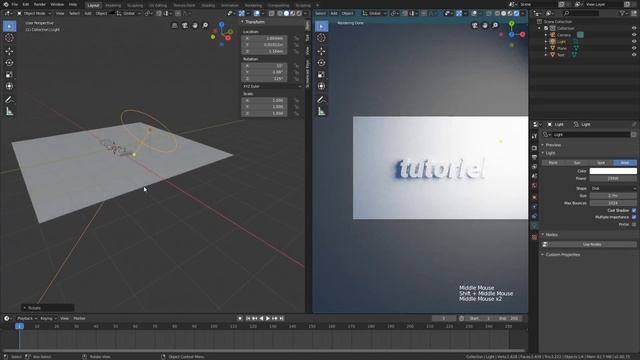Set light type to Spot
The width and height of the screenshot is (640, 360).
601,163
